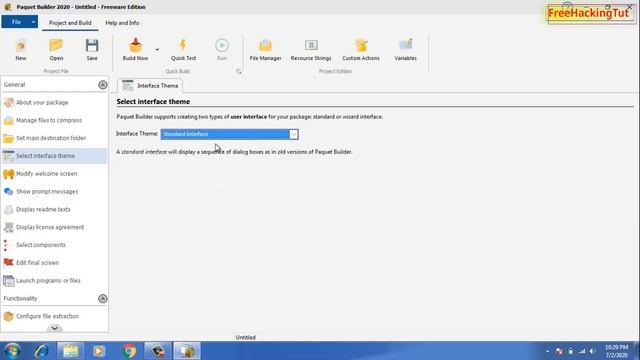Switch to Project and Build tab
Image resolution: width=640 pixels, height=360 pixels.
pyautogui.click(x=70, y=23)
